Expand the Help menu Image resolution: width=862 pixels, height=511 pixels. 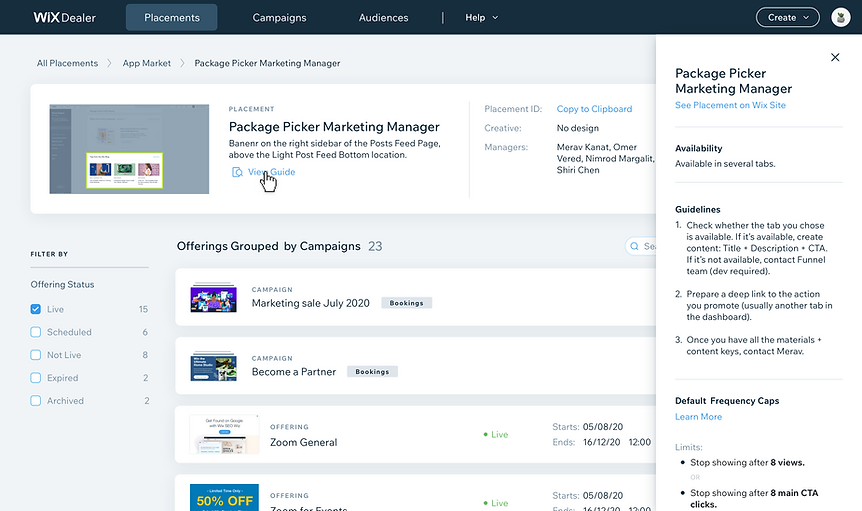click(482, 18)
